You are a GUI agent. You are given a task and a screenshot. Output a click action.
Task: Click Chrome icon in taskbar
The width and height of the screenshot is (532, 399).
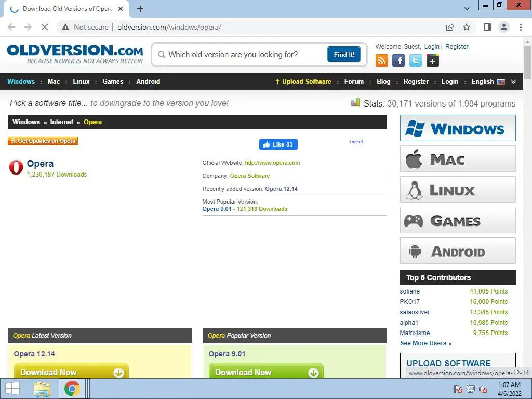tap(72, 389)
